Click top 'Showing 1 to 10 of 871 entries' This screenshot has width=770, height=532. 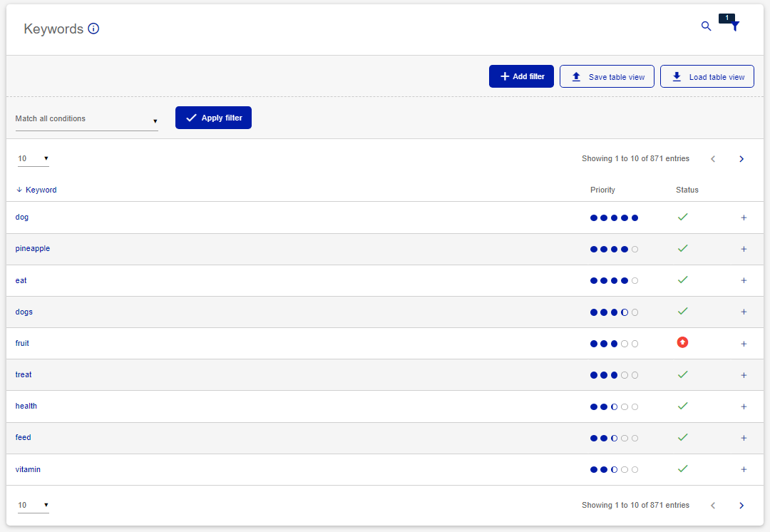coord(635,158)
